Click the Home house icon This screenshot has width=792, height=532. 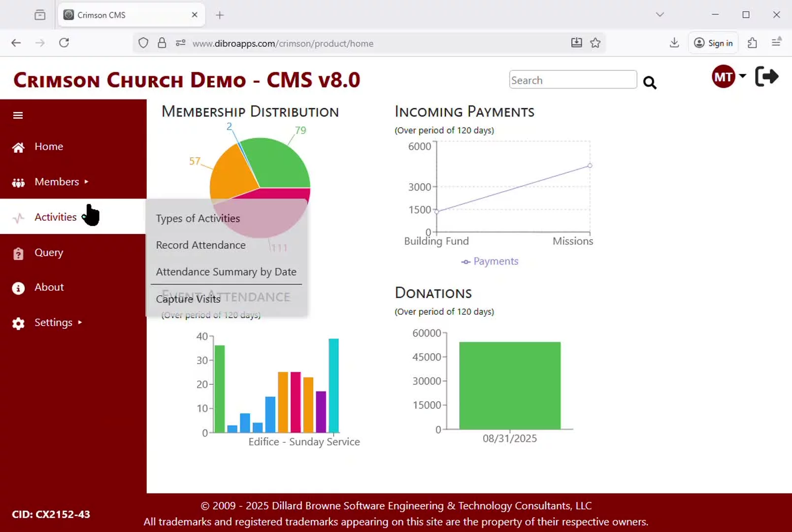[x=18, y=147]
